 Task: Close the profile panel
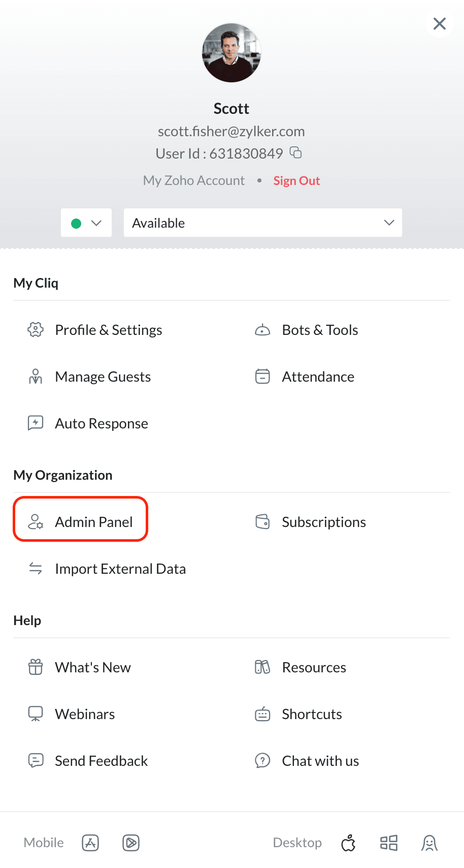440,23
